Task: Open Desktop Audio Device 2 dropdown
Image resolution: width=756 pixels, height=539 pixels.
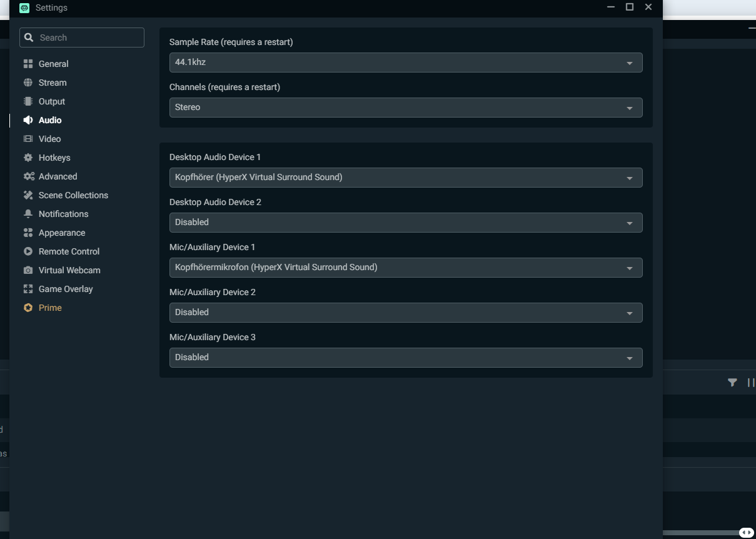Action: (x=405, y=223)
